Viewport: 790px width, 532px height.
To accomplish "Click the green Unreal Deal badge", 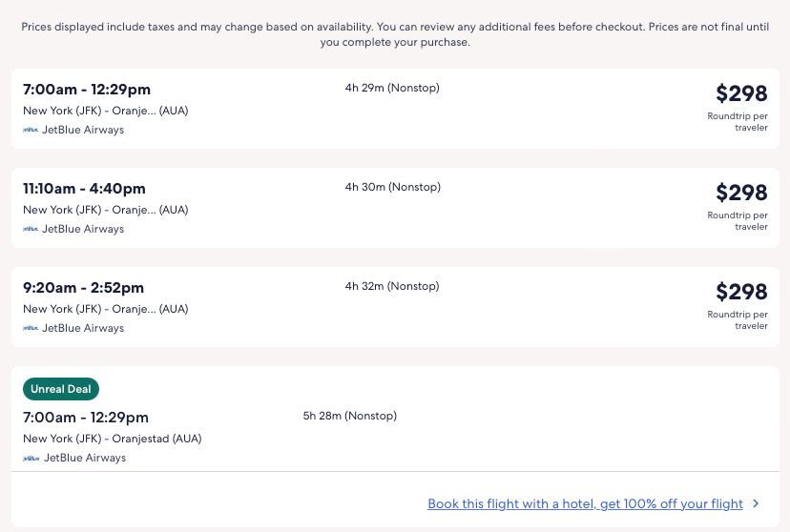I will [61, 389].
